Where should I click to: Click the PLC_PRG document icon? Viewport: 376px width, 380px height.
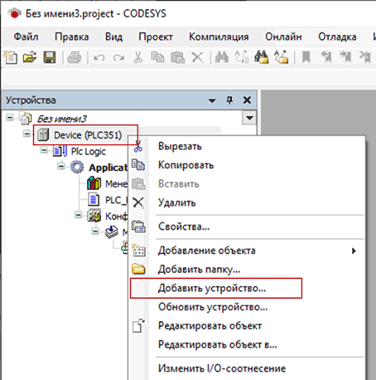point(94,200)
